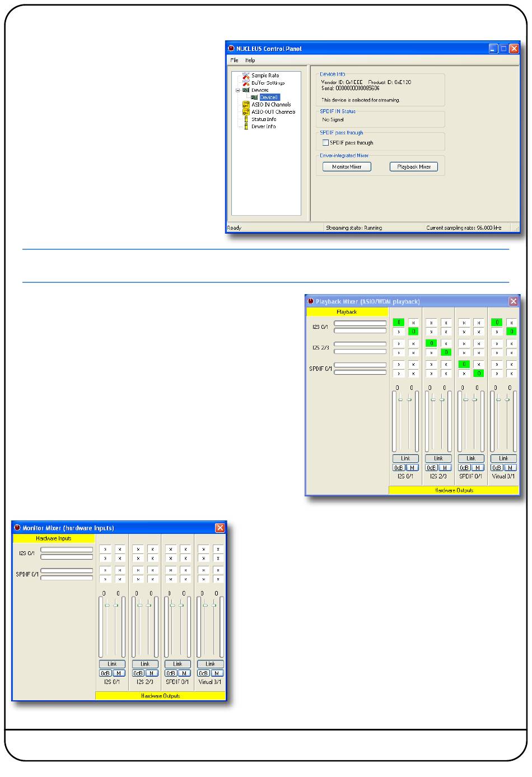
Task: Open the File menu
Action: (235, 60)
